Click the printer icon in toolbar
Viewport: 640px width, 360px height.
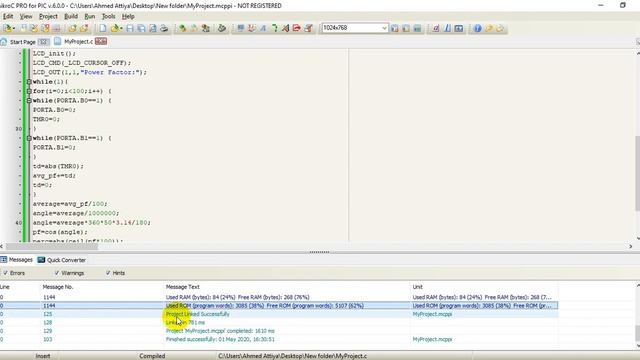click(x=164, y=28)
